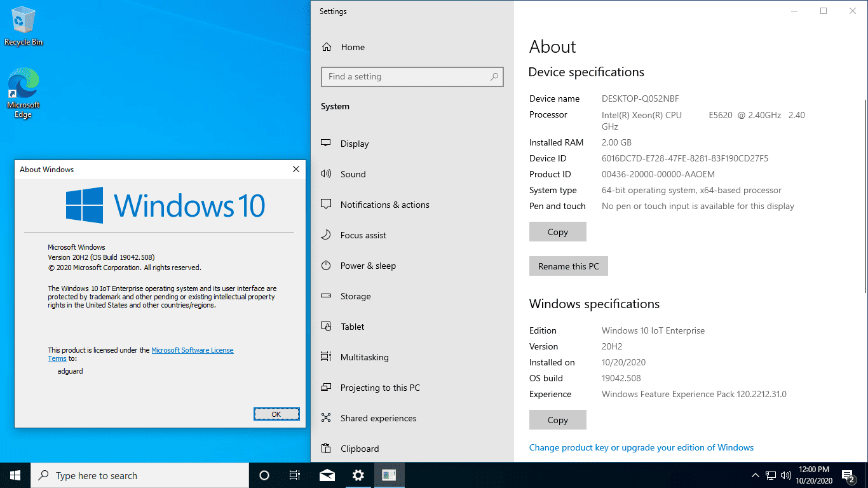868x488 pixels.
Task: Select Multitasking in the sidebar
Action: [x=412, y=357]
